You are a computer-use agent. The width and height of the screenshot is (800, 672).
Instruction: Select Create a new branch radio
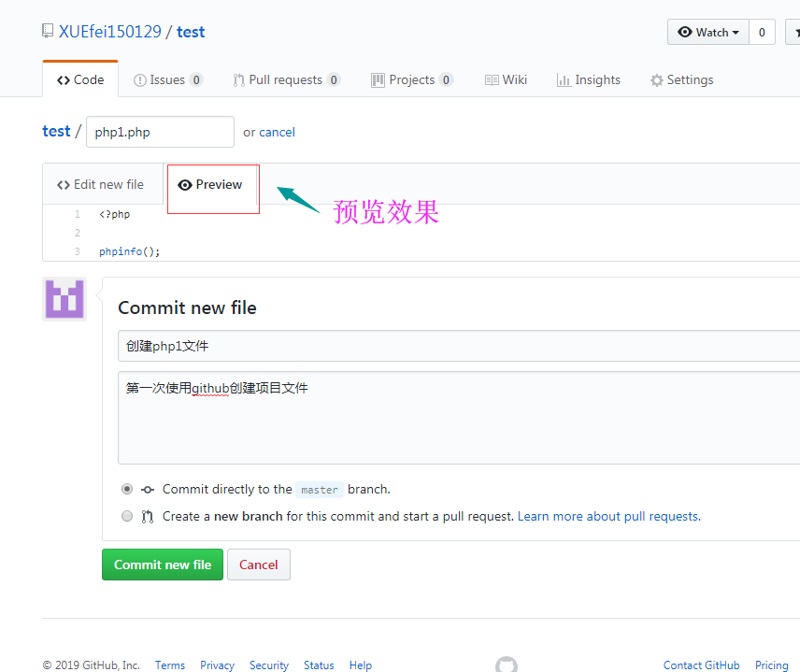point(127,516)
